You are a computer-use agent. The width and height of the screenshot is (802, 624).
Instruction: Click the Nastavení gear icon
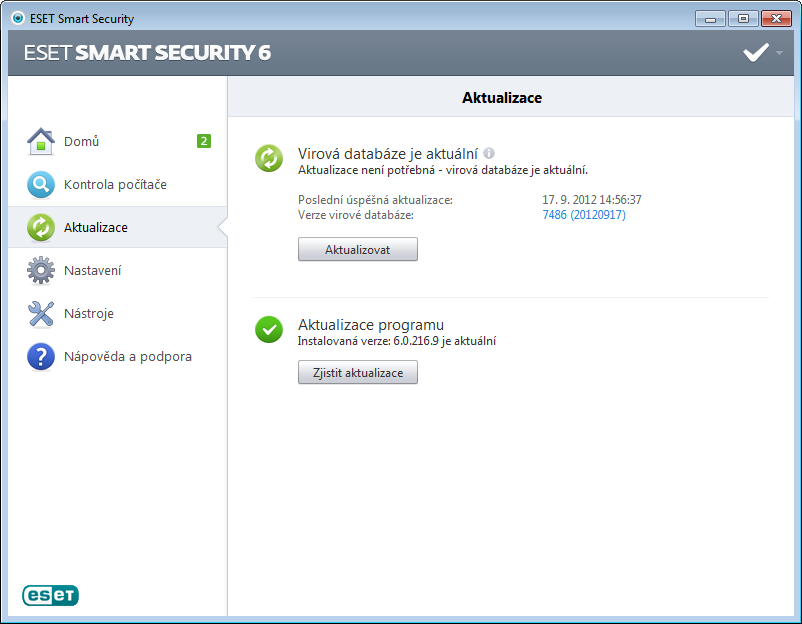click(x=41, y=271)
